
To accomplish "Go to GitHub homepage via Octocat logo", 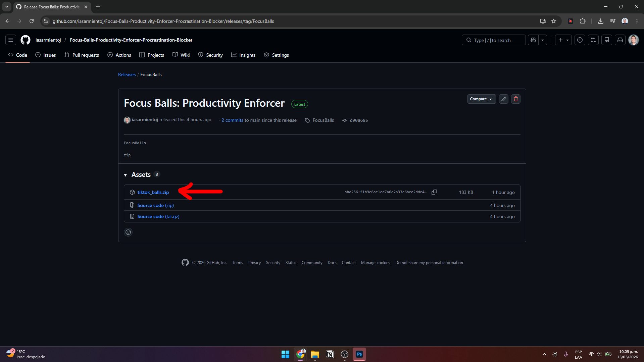I will (26, 40).
